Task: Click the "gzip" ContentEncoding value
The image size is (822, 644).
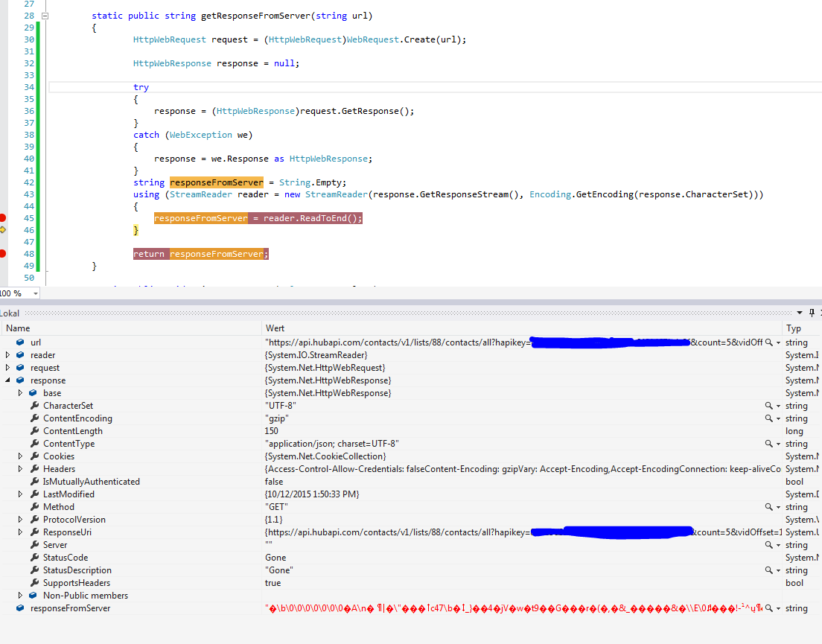Action: click(x=277, y=418)
